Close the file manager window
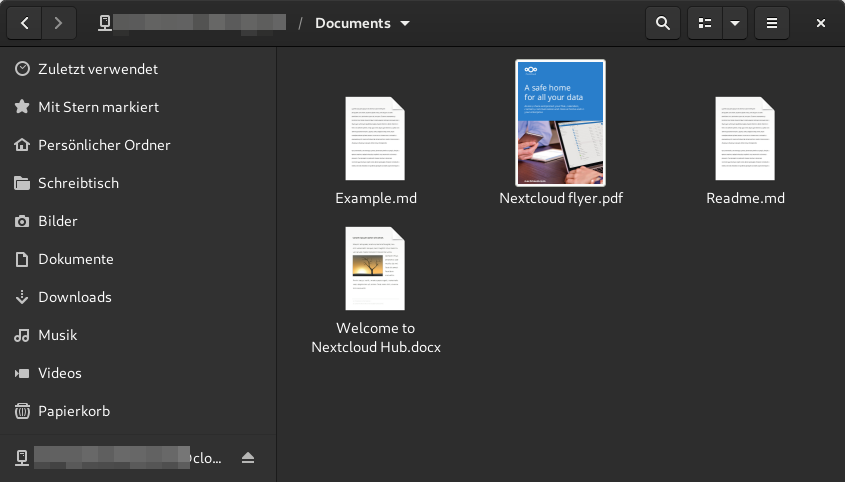 821,23
